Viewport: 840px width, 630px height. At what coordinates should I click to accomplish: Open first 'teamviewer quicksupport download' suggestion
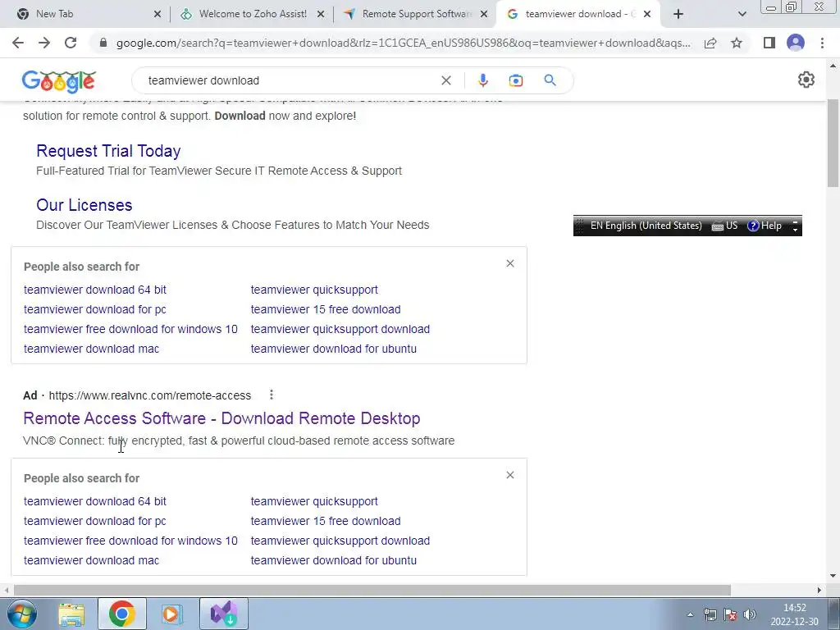[x=340, y=329]
